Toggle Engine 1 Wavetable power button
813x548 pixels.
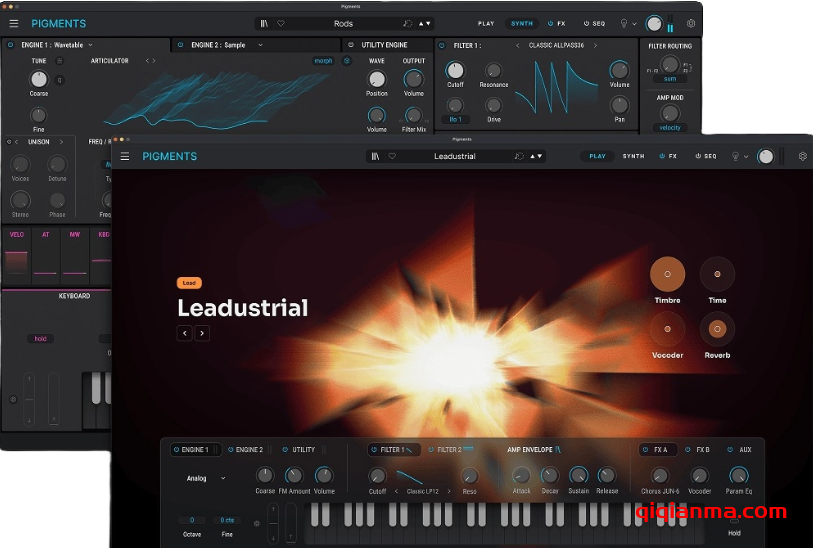tap(10, 45)
